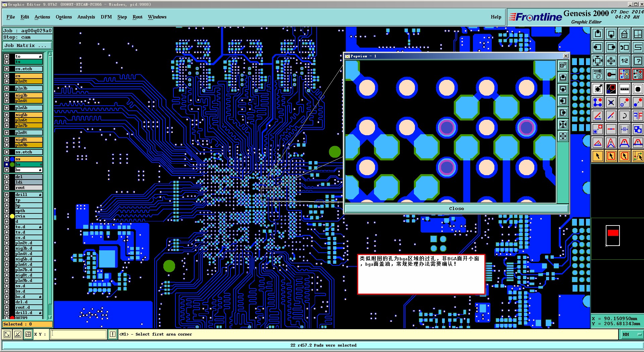The height and width of the screenshot is (352, 644).
Task: Click the blue color dot of layer 'ss'
Action: (x=12, y=159)
